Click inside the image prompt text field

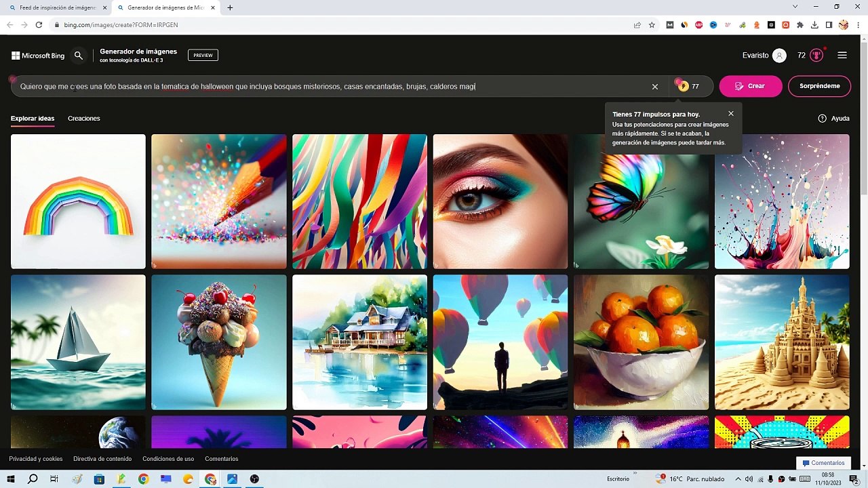pos(332,87)
